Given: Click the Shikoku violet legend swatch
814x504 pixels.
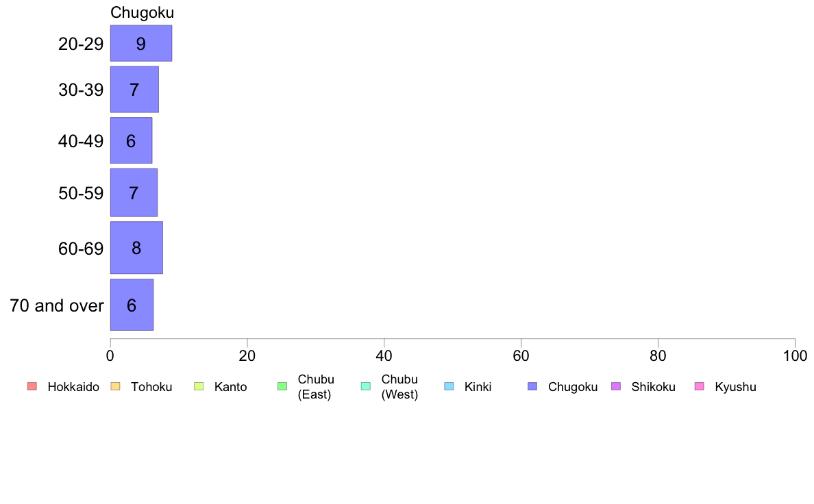Looking at the screenshot, I should click(616, 386).
